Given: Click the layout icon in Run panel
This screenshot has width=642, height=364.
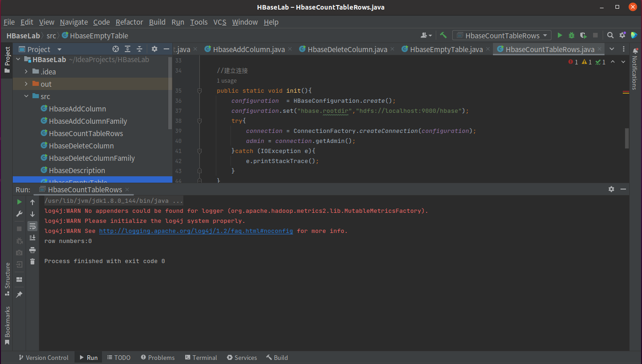Looking at the screenshot, I should coord(19,280).
